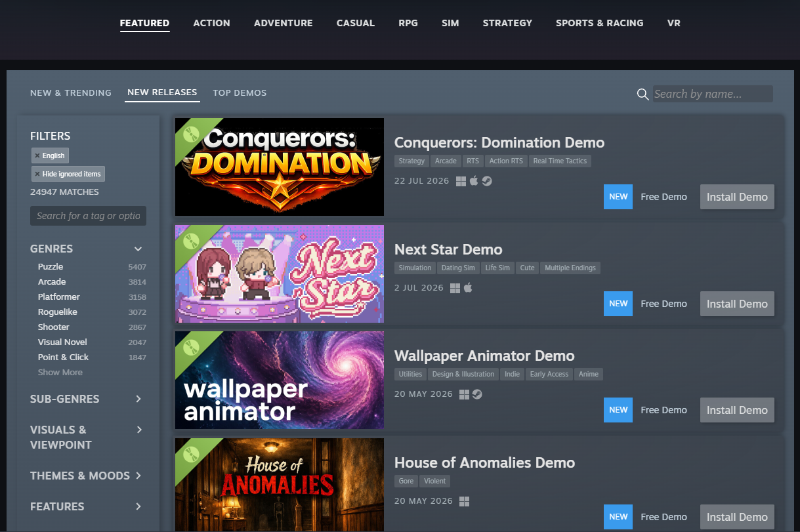Switch to Top Demos tab

(x=240, y=92)
